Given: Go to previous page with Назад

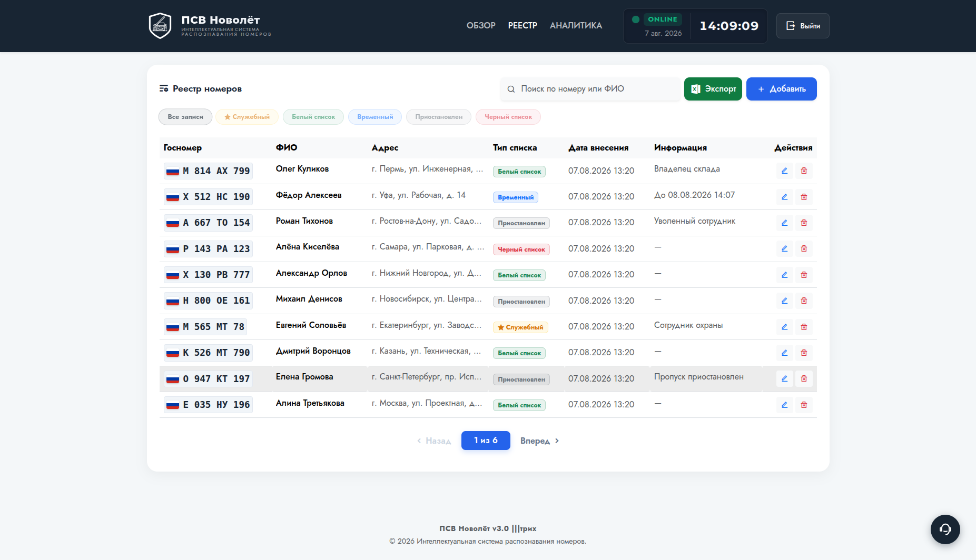Looking at the screenshot, I should (x=434, y=441).
